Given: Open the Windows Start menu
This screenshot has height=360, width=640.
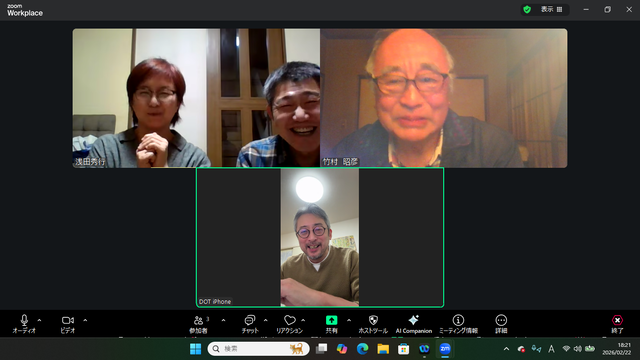Looking at the screenshot, I should pyautogui.click(x=196, y=349).
